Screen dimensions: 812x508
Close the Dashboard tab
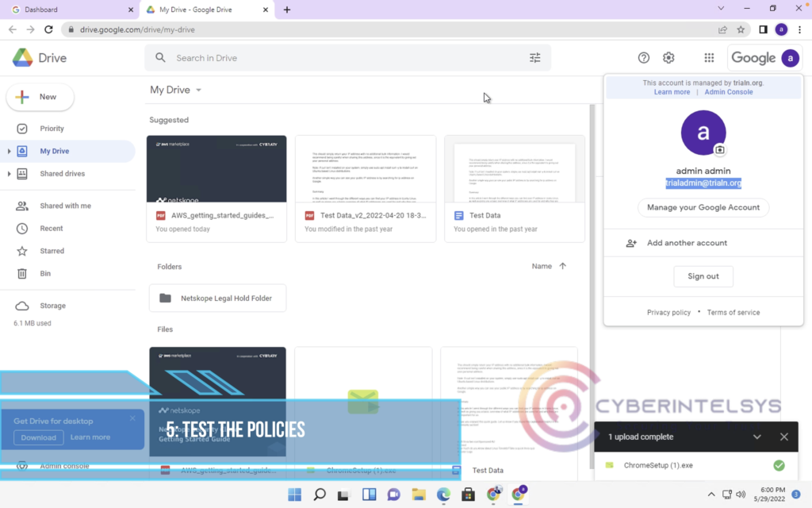click(131, 10)
